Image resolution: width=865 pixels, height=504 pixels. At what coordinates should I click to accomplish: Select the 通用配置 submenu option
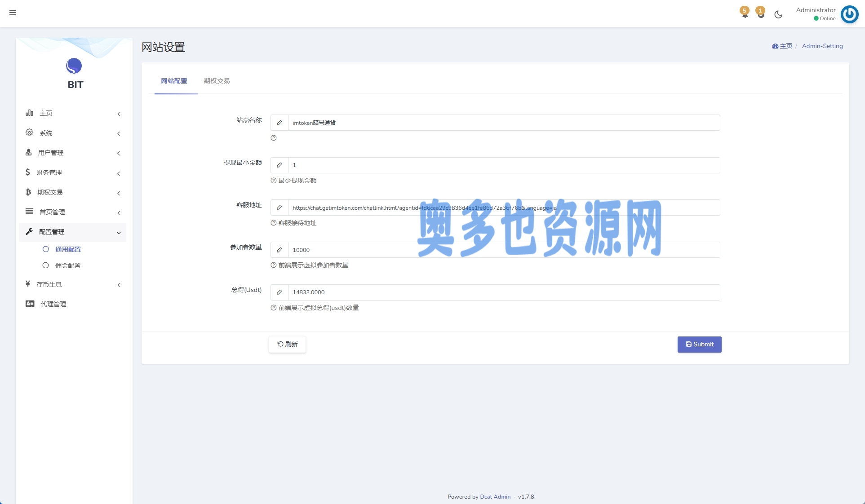68,249
